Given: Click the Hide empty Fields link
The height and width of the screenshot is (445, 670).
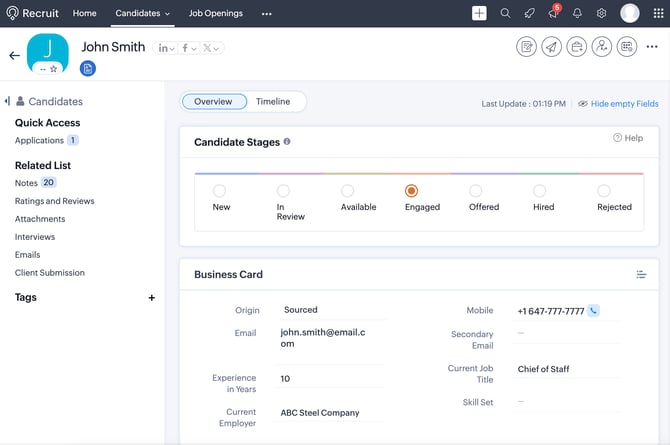Looking at the screenshot, I should click(x=624, y=104).
